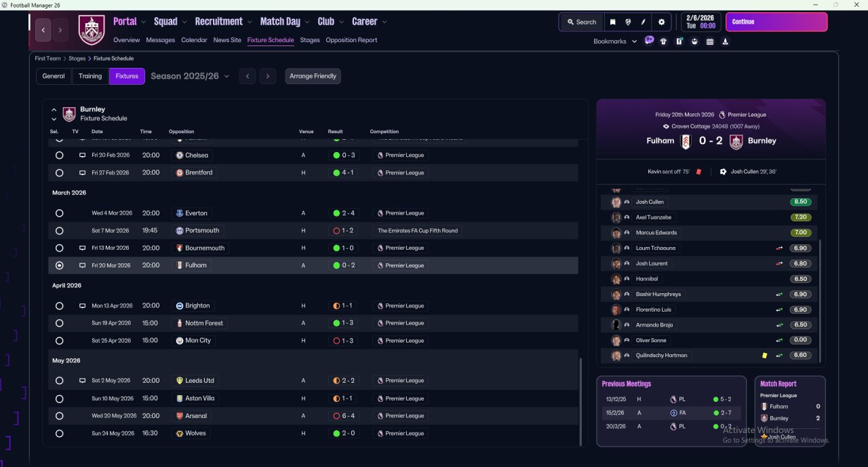Open the messages chat bubble with 9+ badge
This screenshot has width=868, height=467.
(649, 40)
